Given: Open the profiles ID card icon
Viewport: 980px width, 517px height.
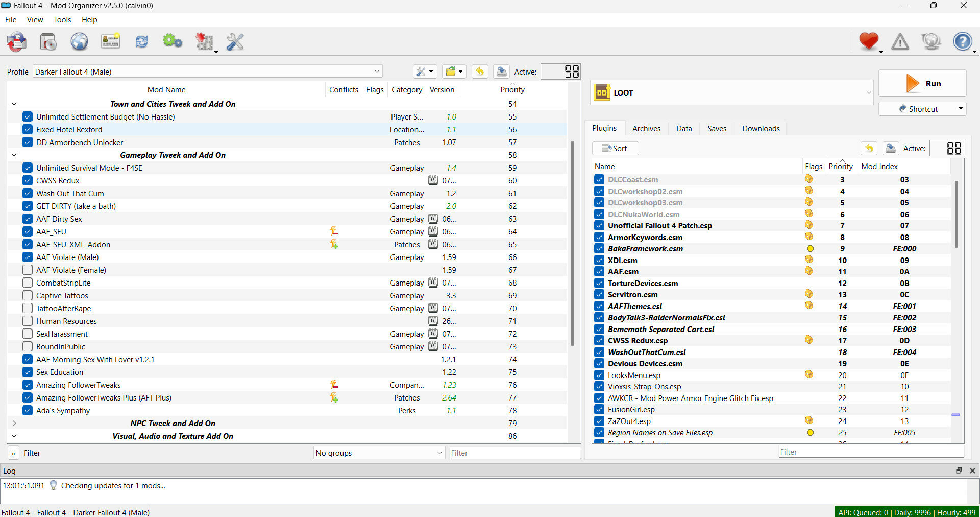Looking at the screenshot, I should pyautogui.click(x=110, y=41).
